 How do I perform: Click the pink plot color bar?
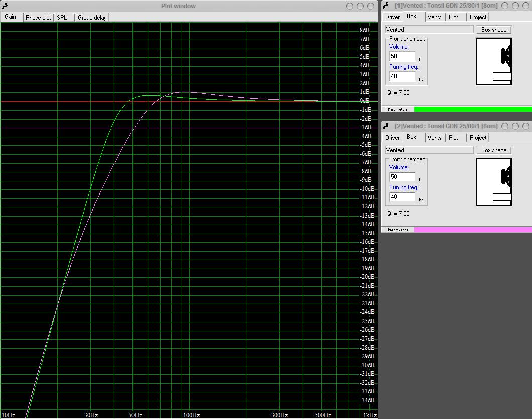(x=472, y=230)
